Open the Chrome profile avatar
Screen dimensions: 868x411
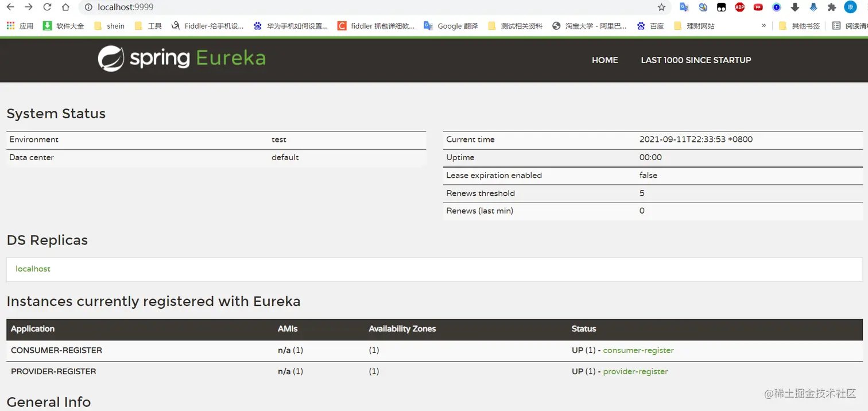click(x=850, y=7)
